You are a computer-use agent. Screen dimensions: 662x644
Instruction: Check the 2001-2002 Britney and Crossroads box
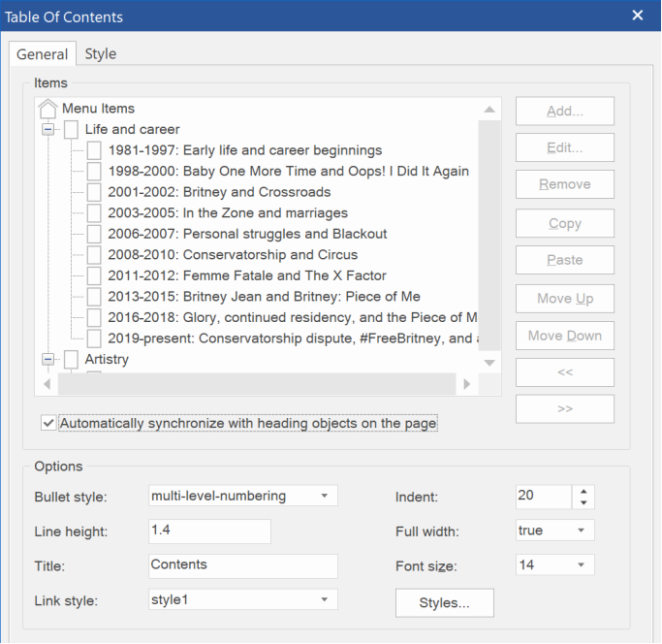pos(94,192)
